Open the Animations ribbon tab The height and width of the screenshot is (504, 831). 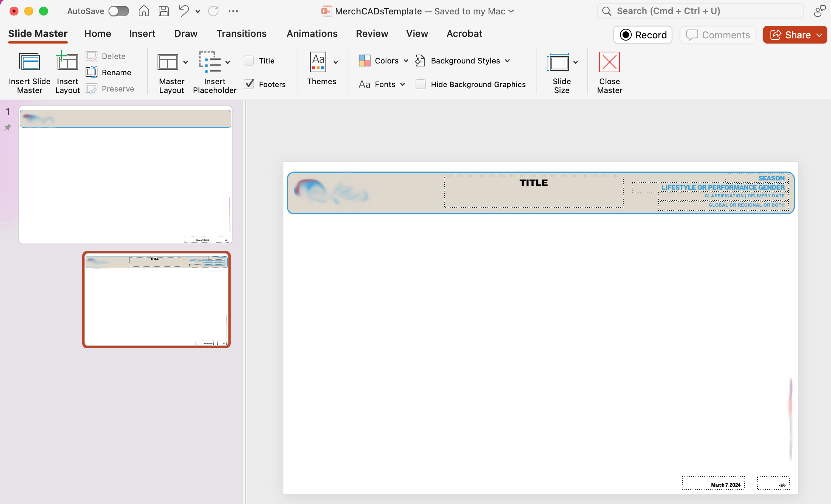(x=312, y=34)
